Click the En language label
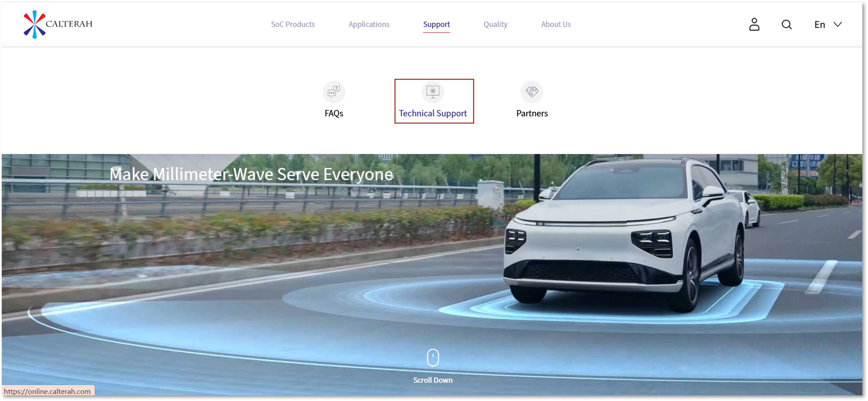The height and width of the screenshot is (401, 868). pyautogui.click(x=819, y=24)
